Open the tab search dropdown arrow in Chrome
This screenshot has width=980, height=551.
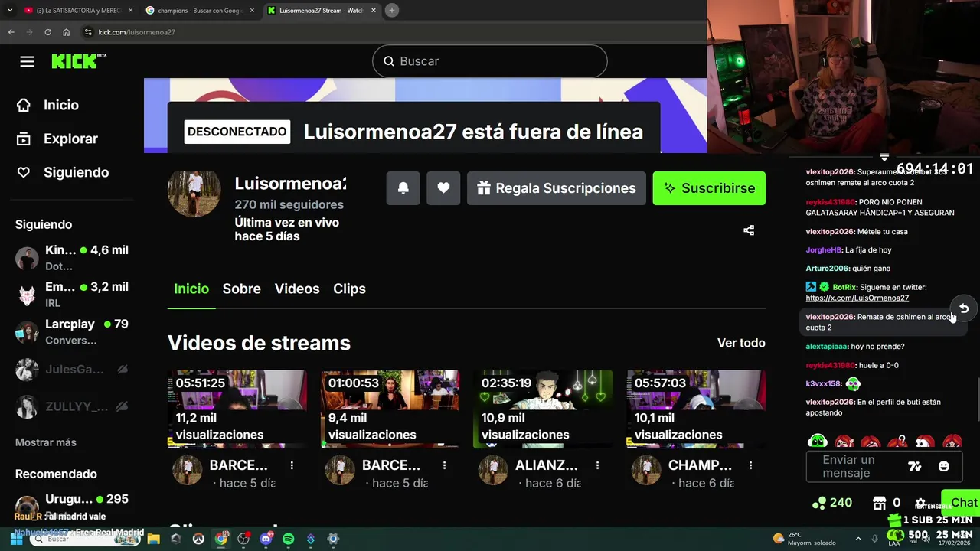coord(10,11)
